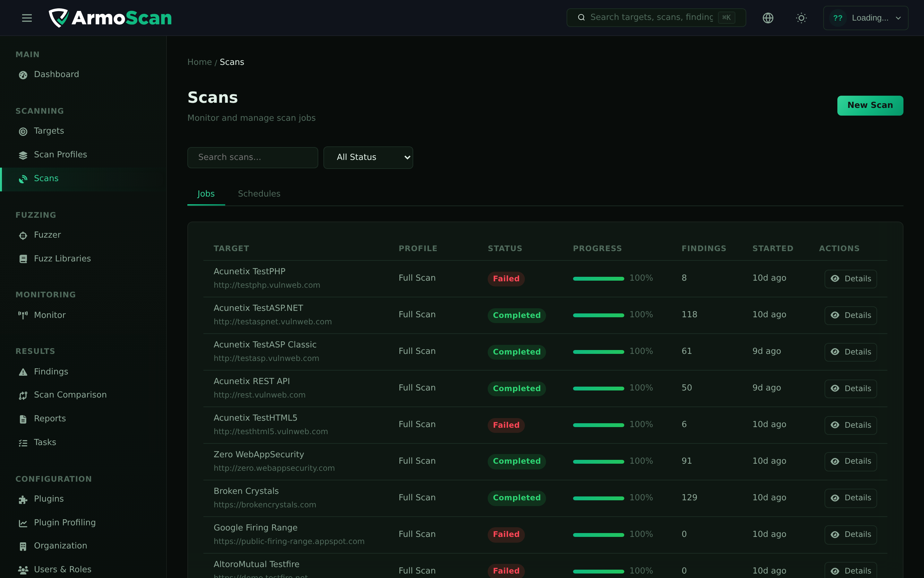Open Monitor section
Image resolution: width=924 pixels, height=578 pixels.
(x=83, y=315)
